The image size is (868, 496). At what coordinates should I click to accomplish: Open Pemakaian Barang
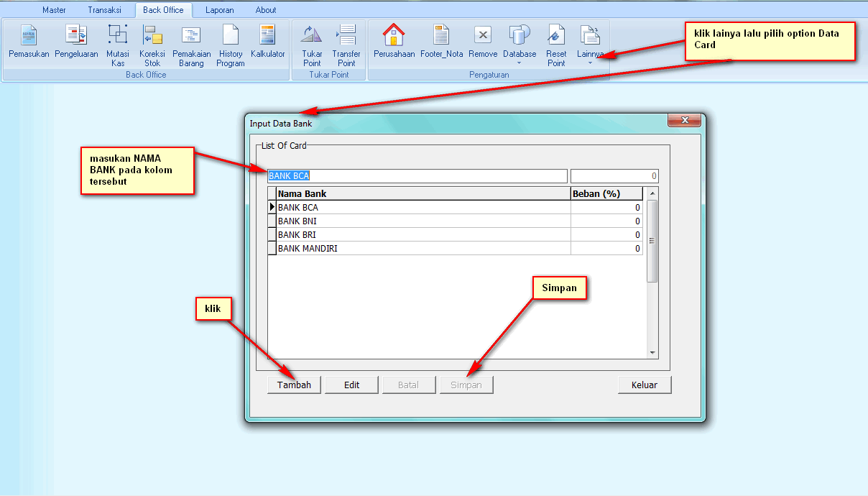[x=190, y=43]
